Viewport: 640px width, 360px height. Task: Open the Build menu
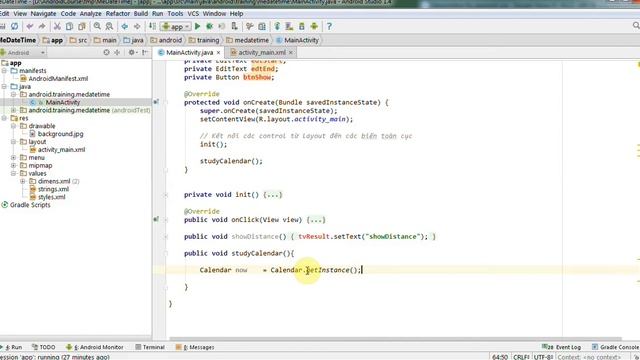[141, 13]
